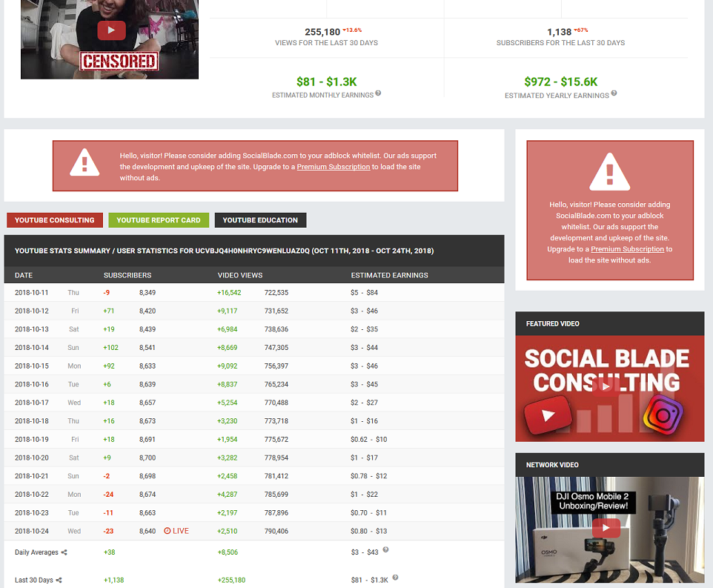The image size is (713, 588).
Task: Click the -9 subscriber change value
Action: click(x=107, y=293)
